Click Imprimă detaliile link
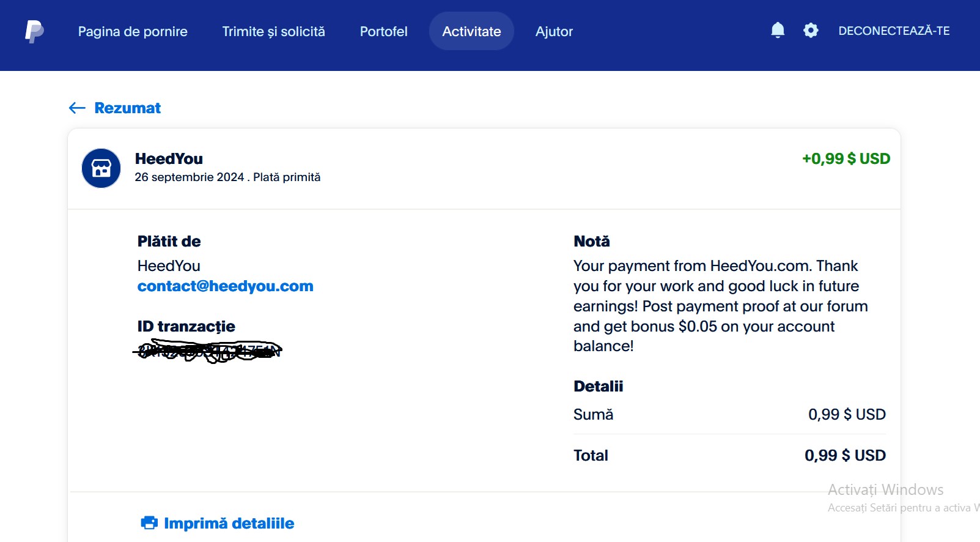The height and width of the screenshot is (542, 980). (x=229, y=524)
